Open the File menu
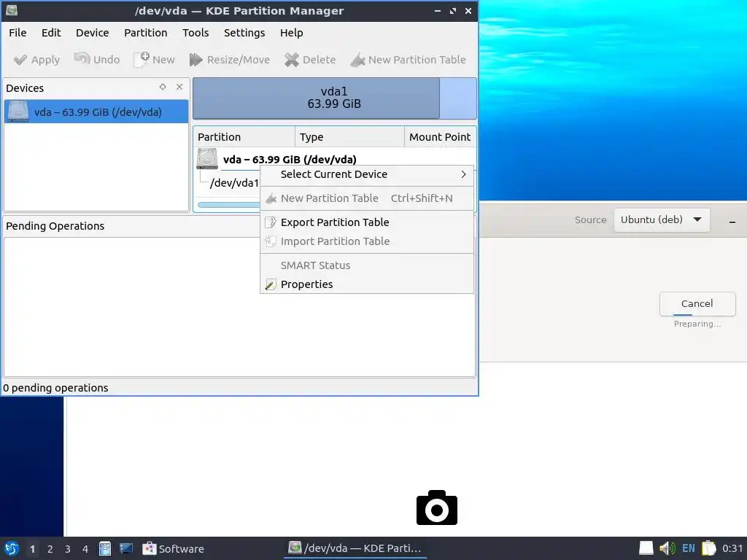This screenshot has width=747, height=560. click(18, 33)
